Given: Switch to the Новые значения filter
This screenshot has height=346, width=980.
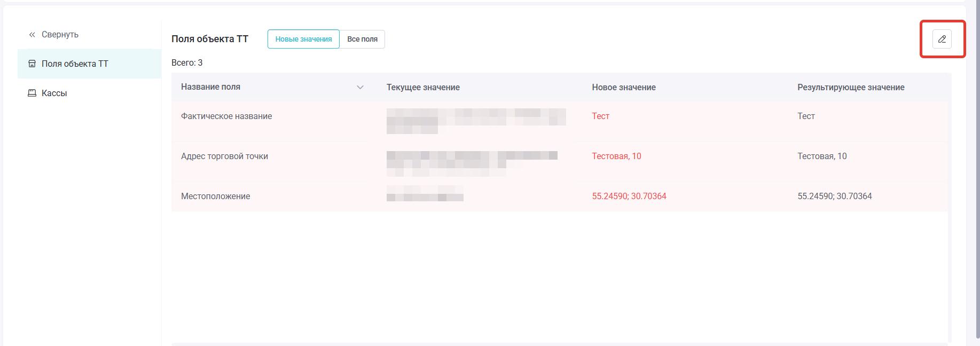Looking at the screenshot, I should click(x=303, y=39).
